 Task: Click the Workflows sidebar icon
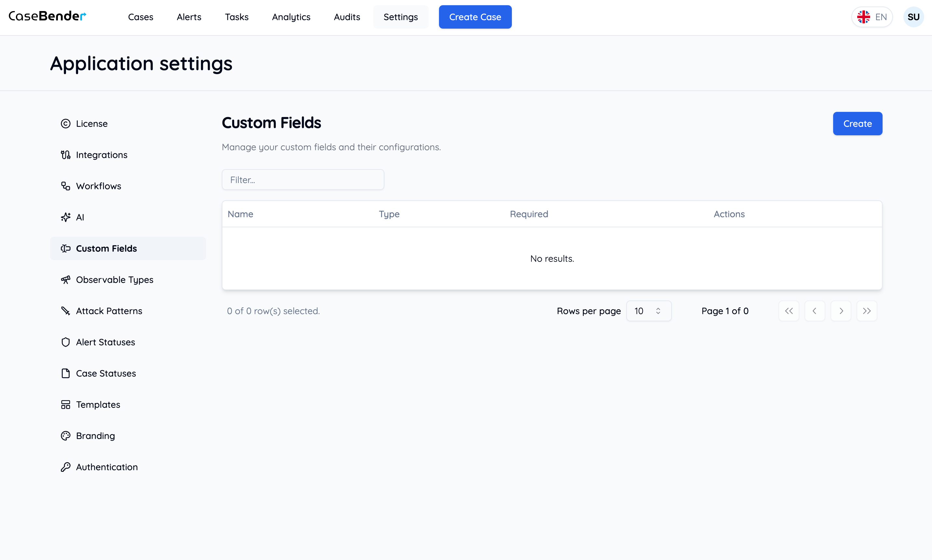coord(66,186)
